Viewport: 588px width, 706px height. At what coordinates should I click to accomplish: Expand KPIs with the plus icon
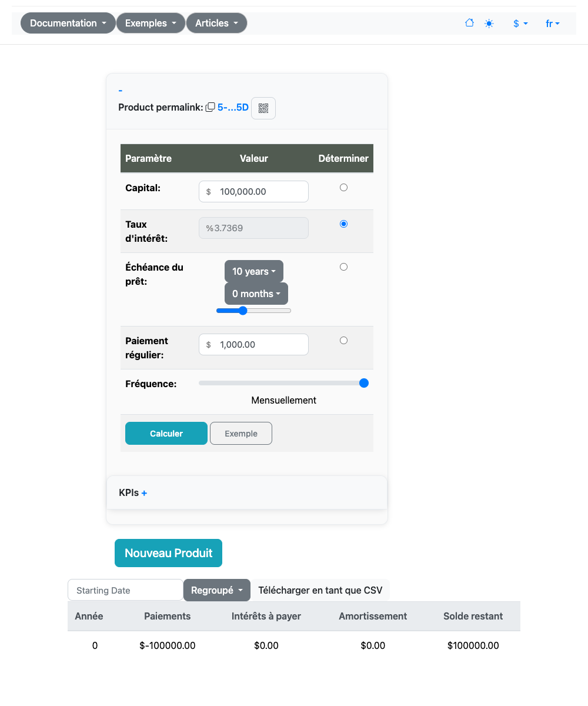coord(144,493)
